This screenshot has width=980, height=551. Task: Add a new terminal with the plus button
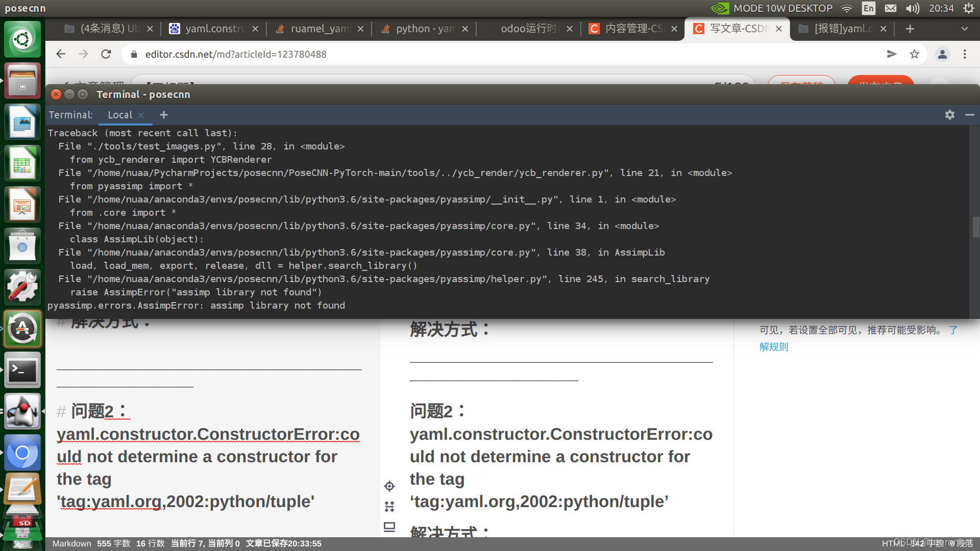[x=163, y=115]
